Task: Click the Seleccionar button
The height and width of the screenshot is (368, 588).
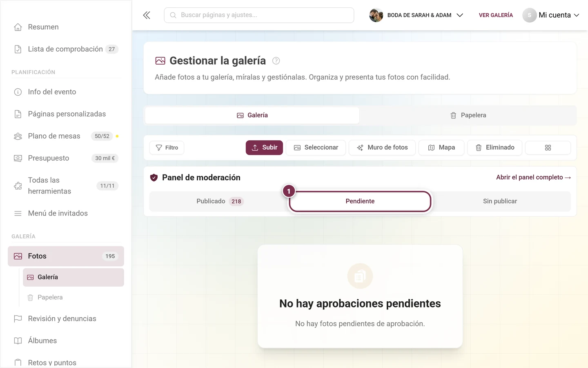Action: 316,148
